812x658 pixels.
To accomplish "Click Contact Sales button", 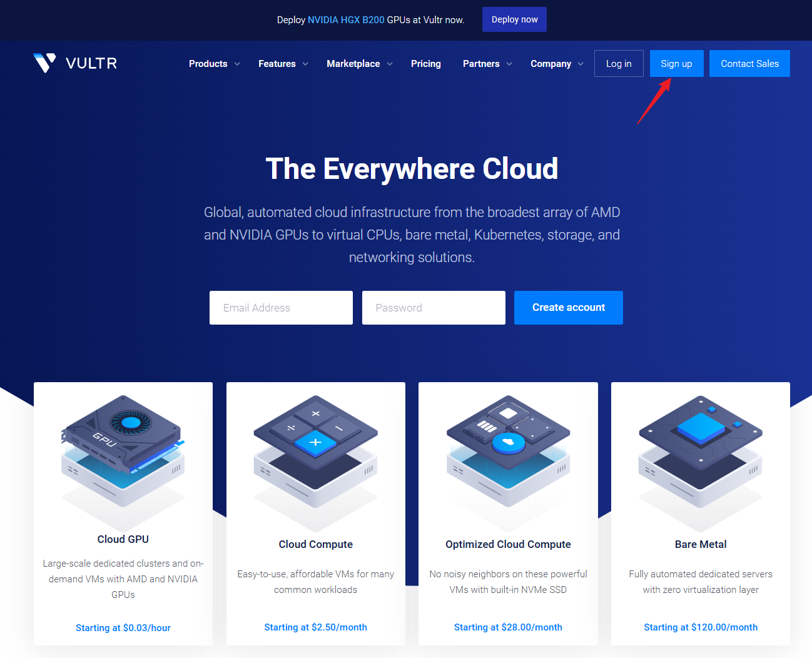I will tap(749, 64).
